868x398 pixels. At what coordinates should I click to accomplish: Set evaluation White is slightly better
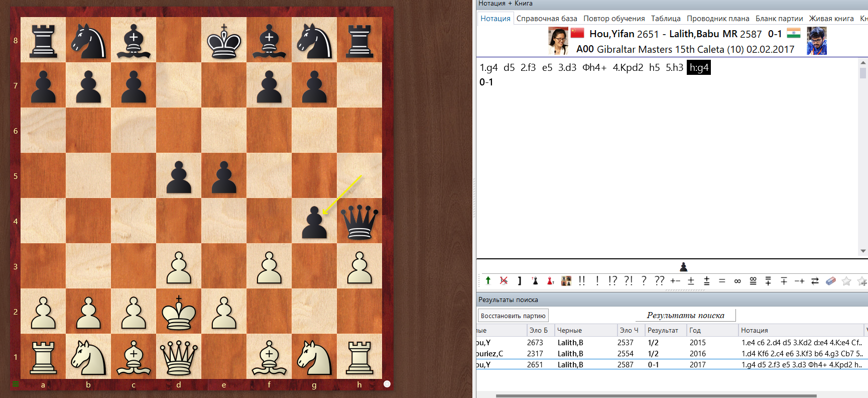(x=706, y=281)
